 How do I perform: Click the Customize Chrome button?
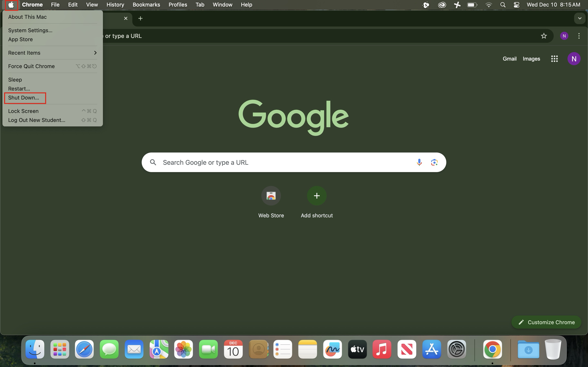(x=546, y=322)
